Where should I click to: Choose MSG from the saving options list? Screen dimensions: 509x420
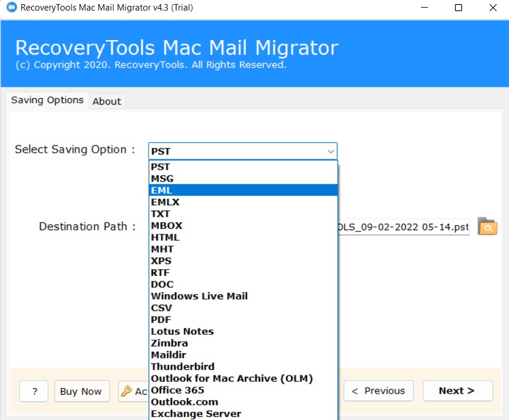pyautogui.click(x=243, y=179)
